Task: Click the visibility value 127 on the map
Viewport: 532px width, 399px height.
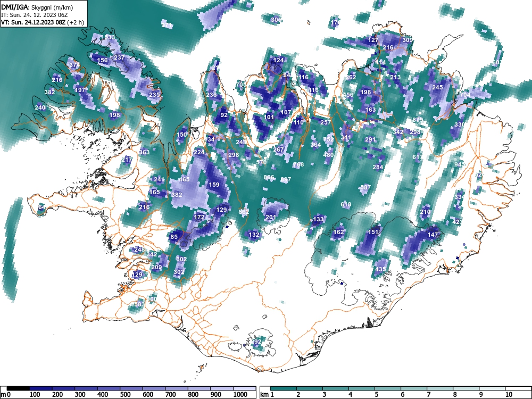Action: [373, 40]
